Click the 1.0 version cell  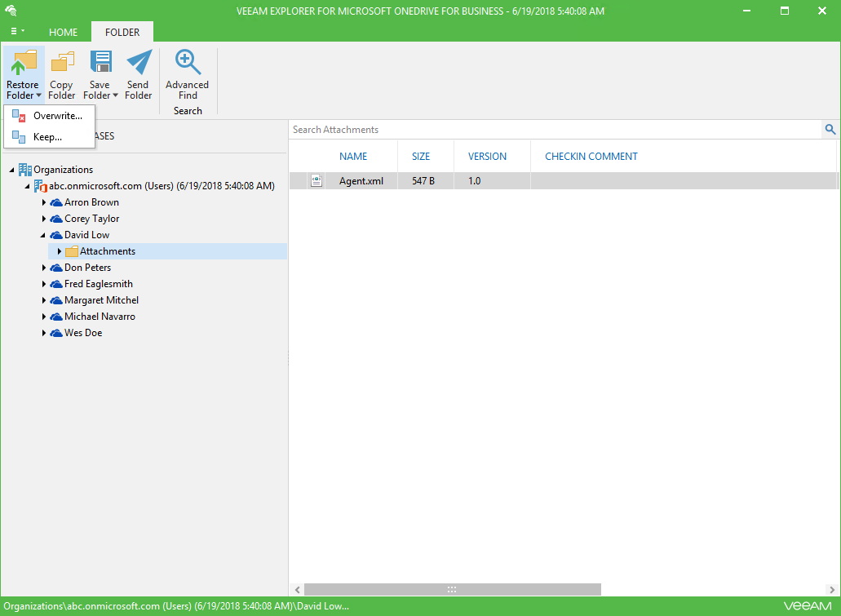[x=474, y=181]
